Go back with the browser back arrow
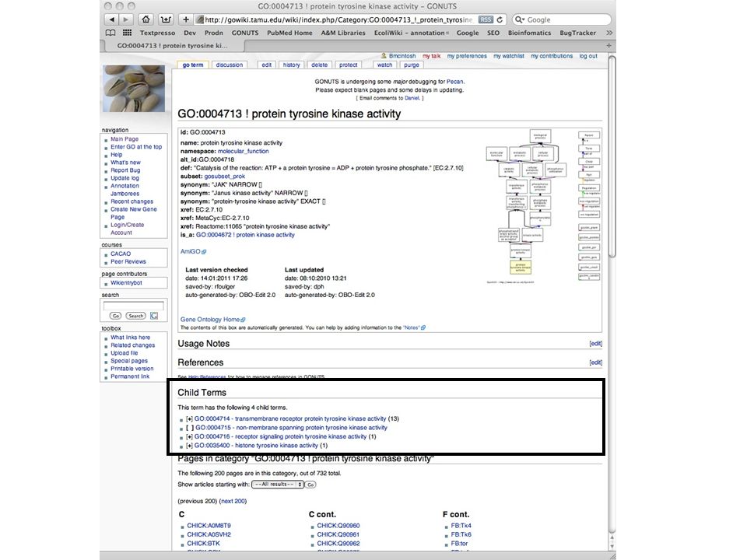 tap(111, 19)
